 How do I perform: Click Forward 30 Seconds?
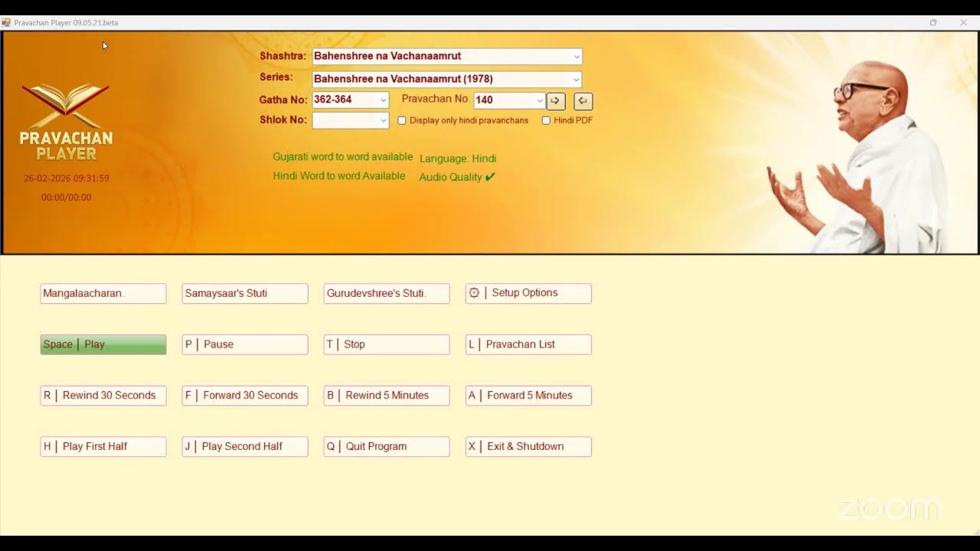[x=245, y=396]
